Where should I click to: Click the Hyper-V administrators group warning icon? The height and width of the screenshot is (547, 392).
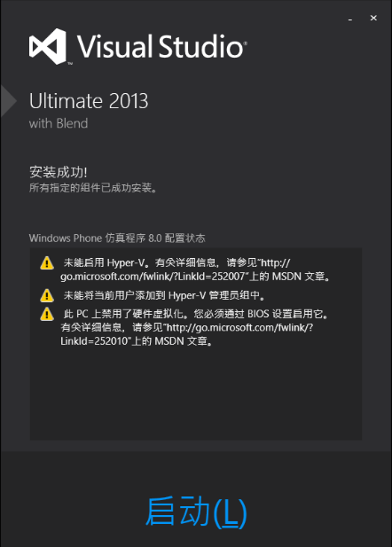[47, 295]
